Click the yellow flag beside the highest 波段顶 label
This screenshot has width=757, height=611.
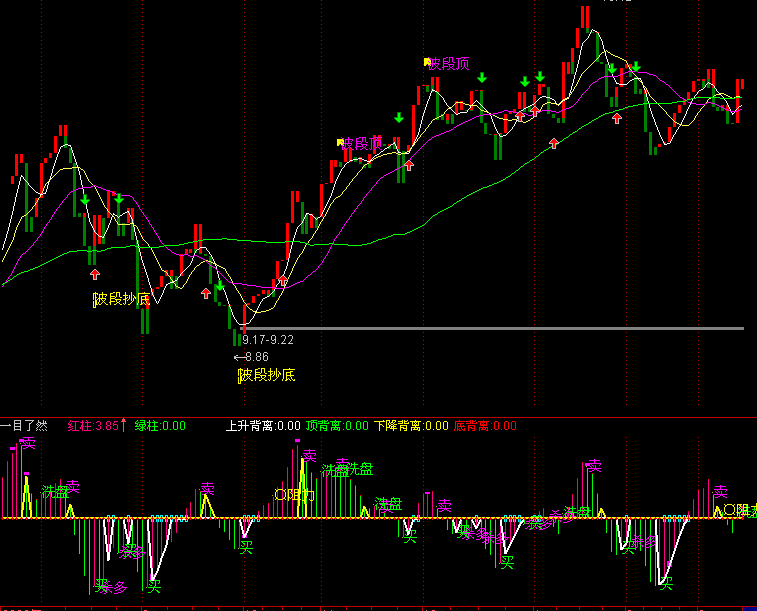point(427,62)
